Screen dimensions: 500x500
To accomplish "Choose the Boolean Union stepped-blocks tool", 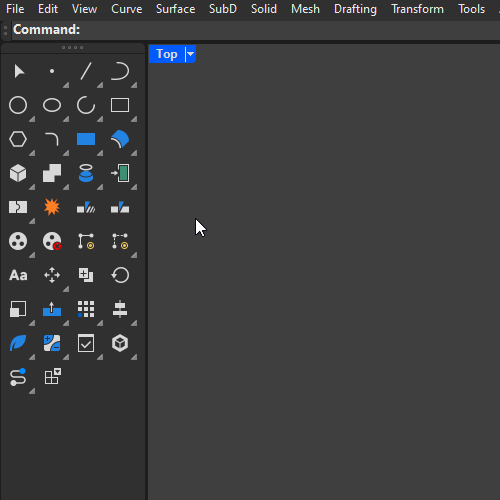I will [x=52, y=173].
